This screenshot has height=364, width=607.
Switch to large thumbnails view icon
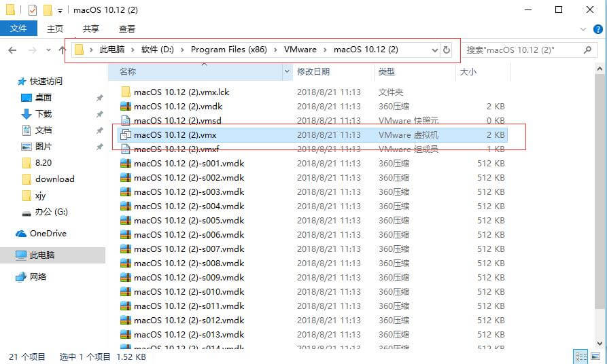pos(595,357)
